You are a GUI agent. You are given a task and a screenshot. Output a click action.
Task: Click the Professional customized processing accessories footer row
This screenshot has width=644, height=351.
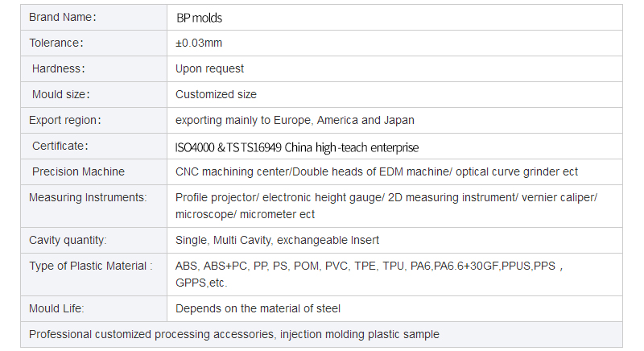pyautogui.click(x=234, y=334)
